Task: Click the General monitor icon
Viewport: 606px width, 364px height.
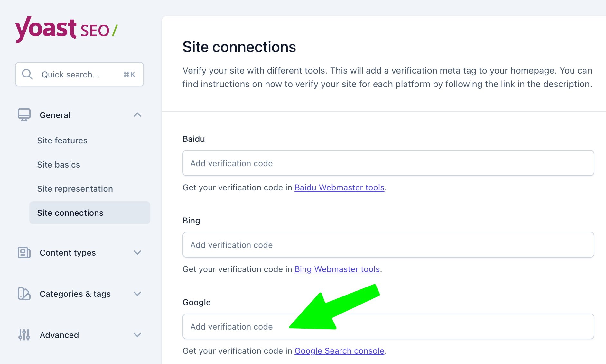Action: click(24, 115)
